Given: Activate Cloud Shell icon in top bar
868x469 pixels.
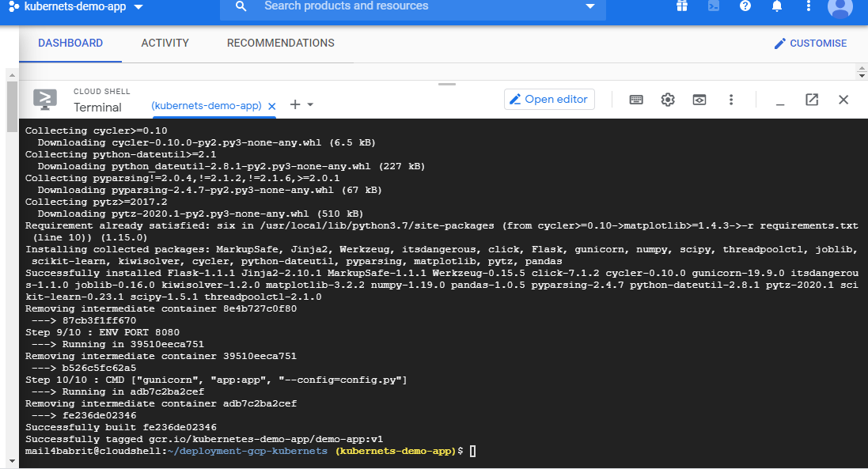Looking at the screenshot, I should pos(714,6).
